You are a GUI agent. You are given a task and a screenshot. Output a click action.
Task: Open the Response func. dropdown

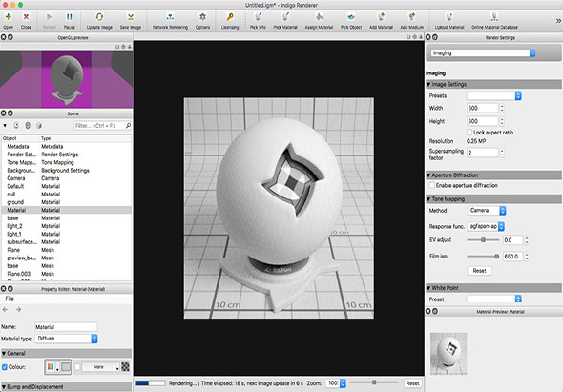pyautogui.click(x=486, y=226)
